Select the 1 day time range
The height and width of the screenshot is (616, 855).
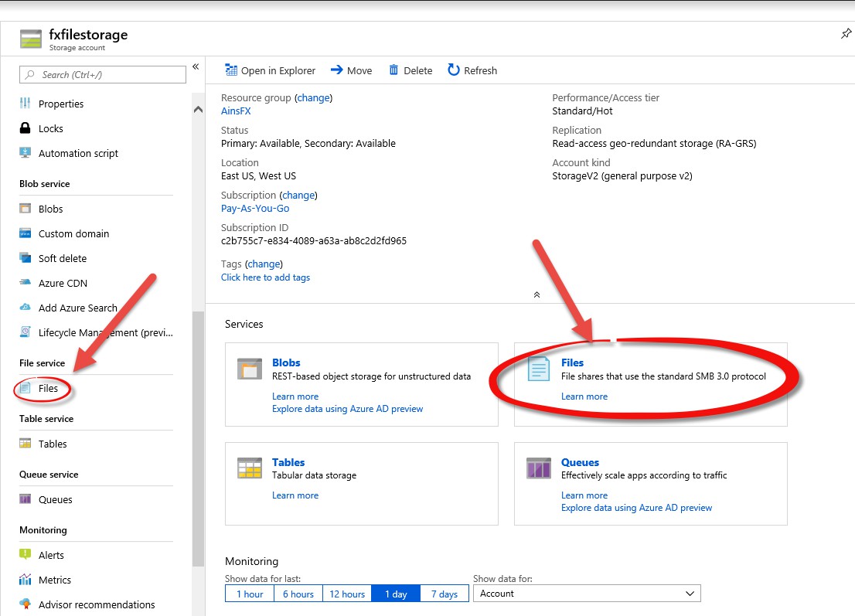(396, 594)
